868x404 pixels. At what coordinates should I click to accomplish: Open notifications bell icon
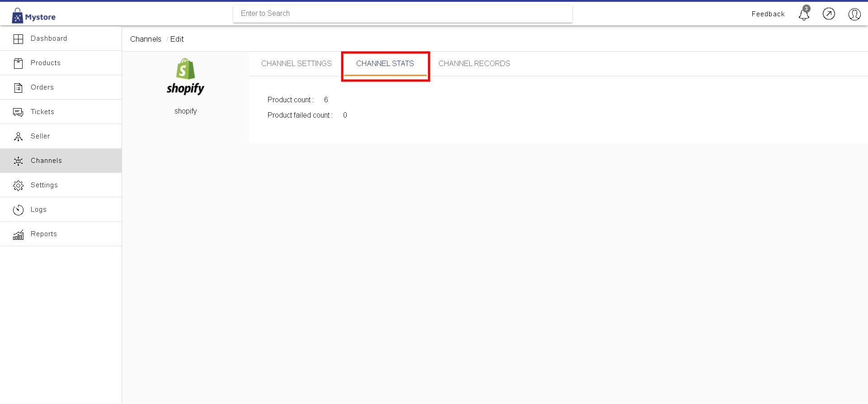(x=804, y=14)
